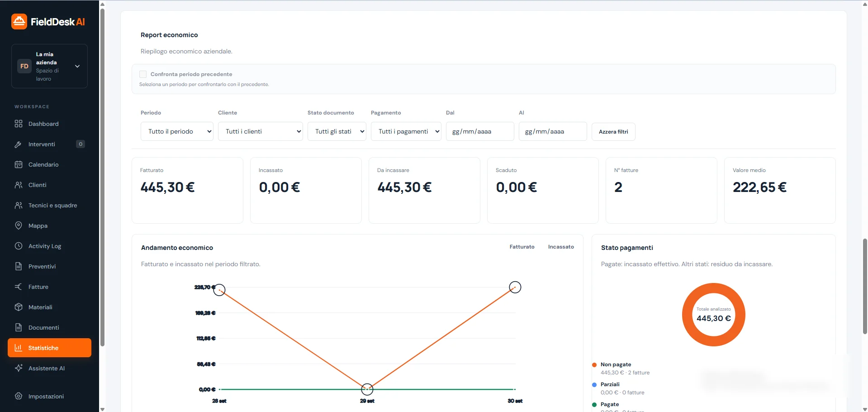Open Activity Log menu item
Image resolution: width=868 pixels, height=412 pixels.
49,246
